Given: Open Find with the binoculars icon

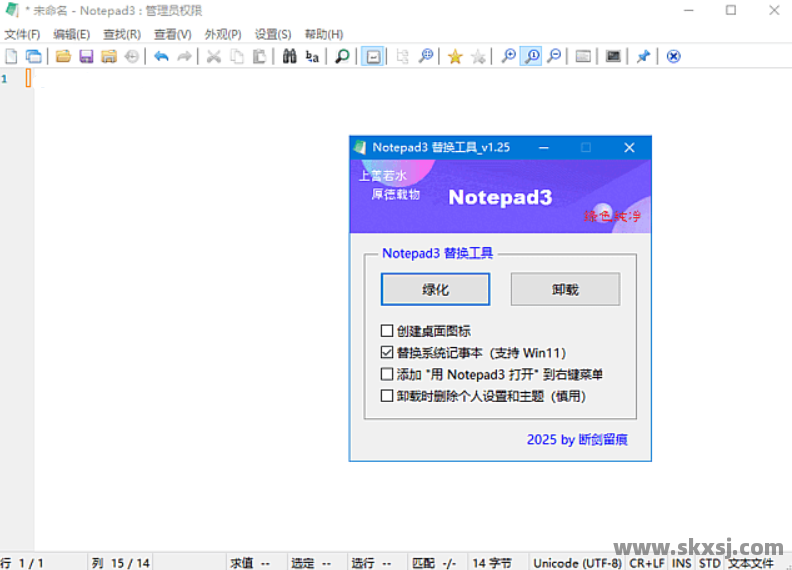Looking at the screenshot, I should click(x=289, y=57).
